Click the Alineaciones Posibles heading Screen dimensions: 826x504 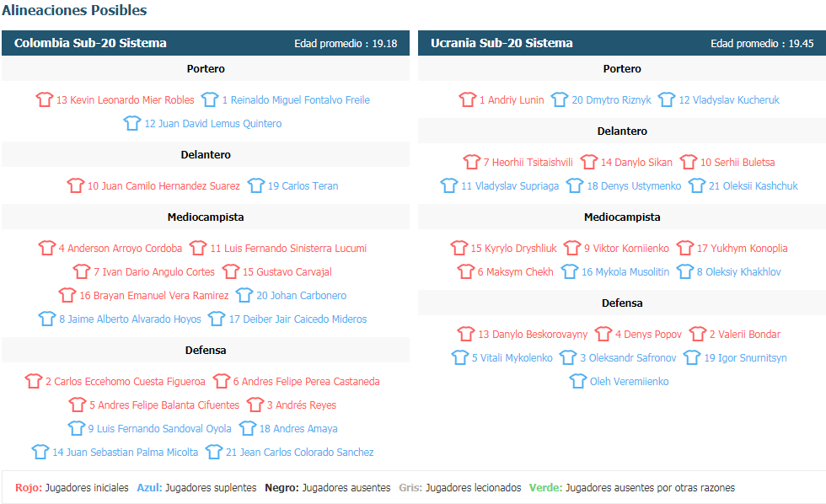(74, 10)
